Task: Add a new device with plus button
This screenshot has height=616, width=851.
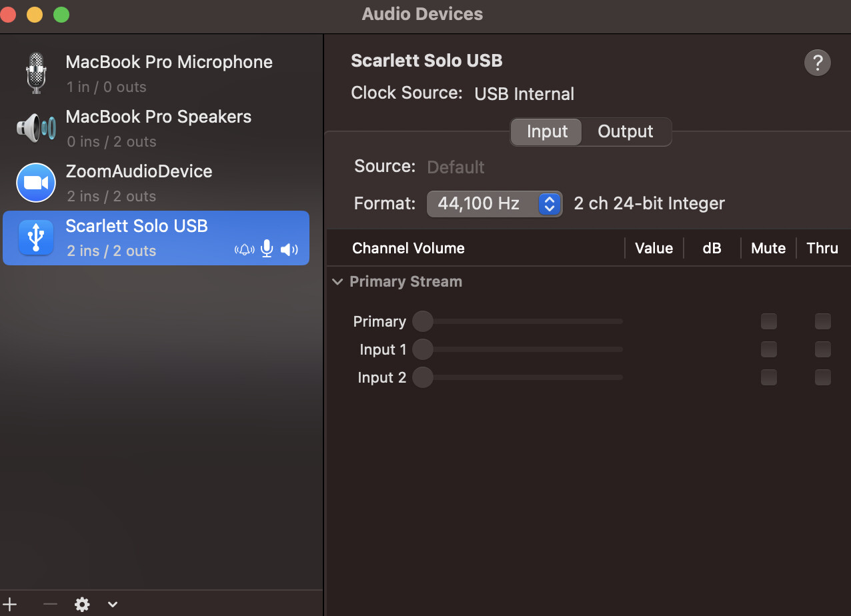Action: tap(9, 604)
